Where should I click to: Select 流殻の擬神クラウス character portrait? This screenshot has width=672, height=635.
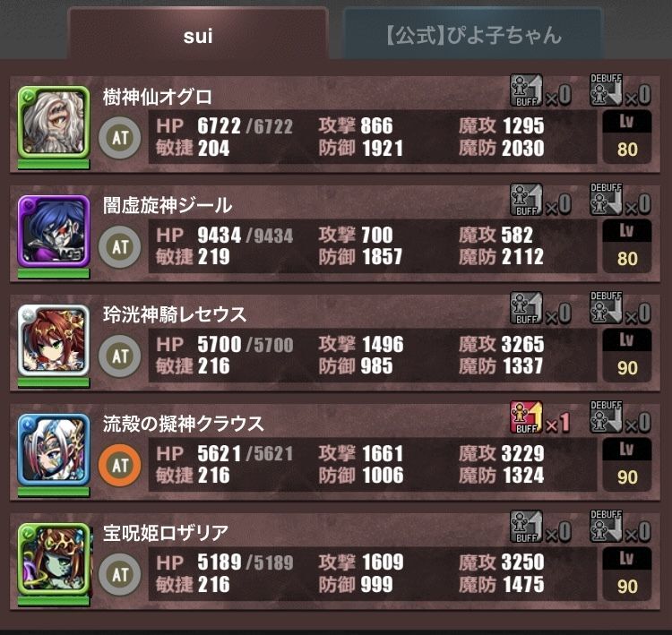tap(54, 450)
